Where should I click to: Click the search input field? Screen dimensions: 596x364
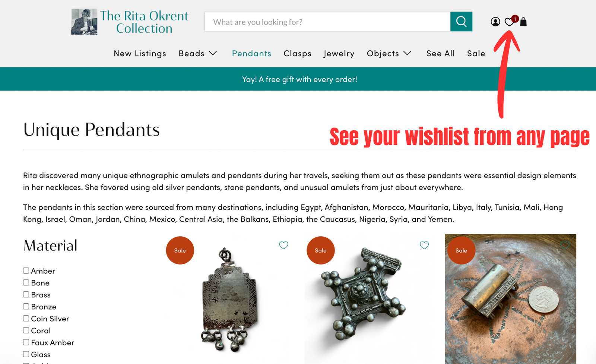(x=327, y=22)
